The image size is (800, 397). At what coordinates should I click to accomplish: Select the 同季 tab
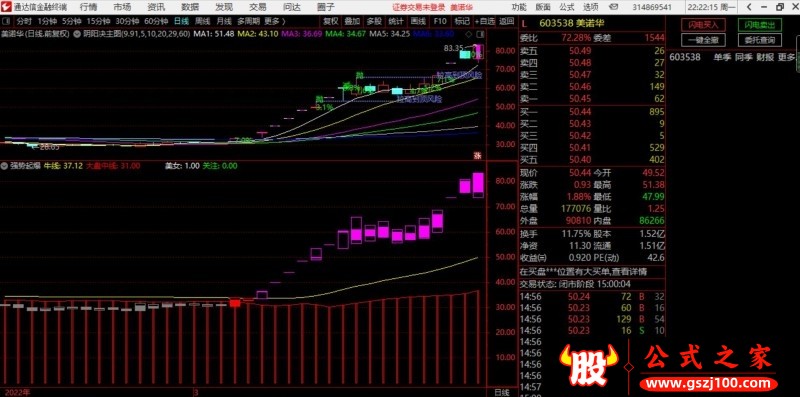pyautogui.click(x=744, y=57)
